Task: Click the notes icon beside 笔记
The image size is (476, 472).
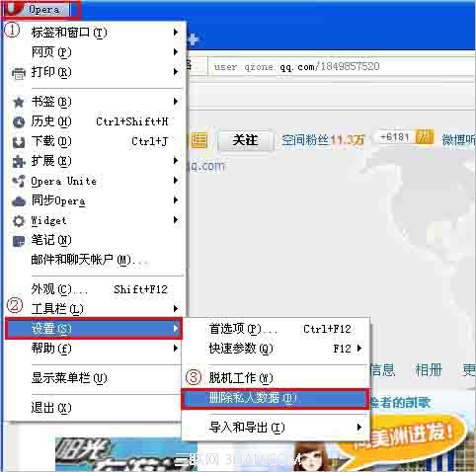Action: click(x=19, y=241)
